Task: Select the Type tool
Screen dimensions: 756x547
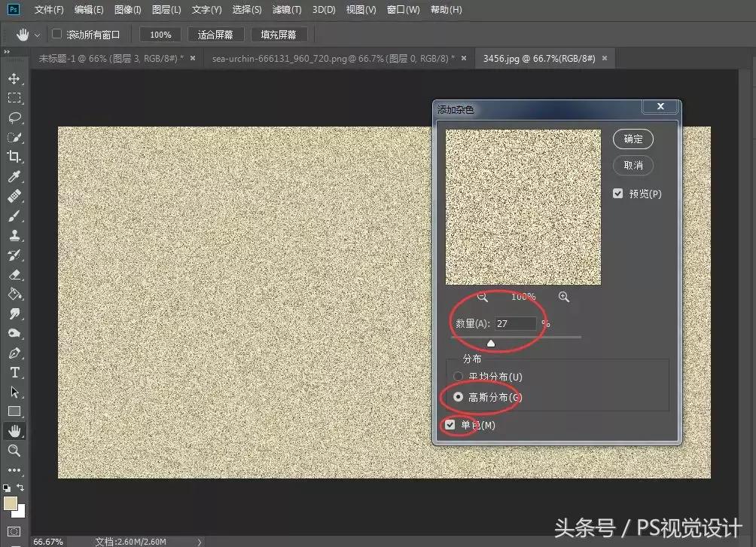Action: coord(15,371)
